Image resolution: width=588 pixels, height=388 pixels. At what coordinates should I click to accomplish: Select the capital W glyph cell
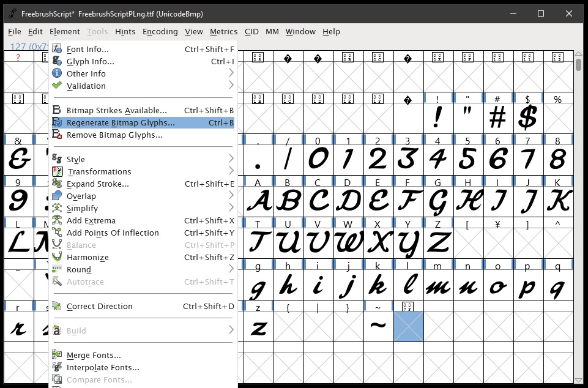pos(348,243)
